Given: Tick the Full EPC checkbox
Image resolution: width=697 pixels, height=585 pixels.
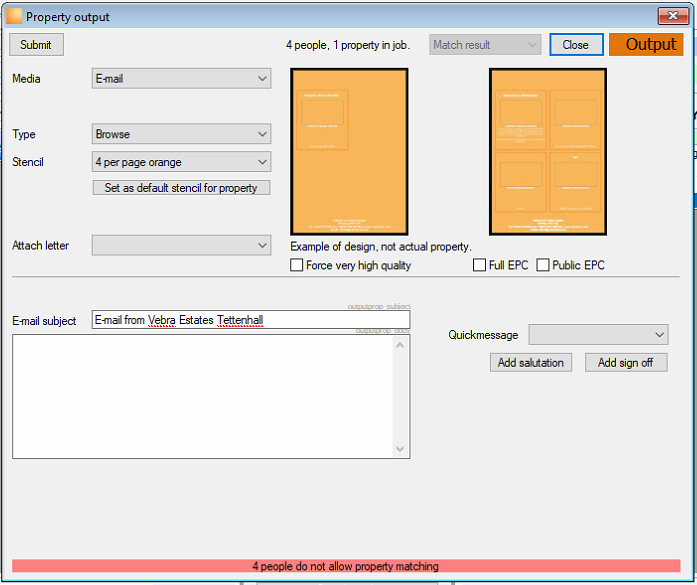Looking at the screenshot, I should (479, 265).
